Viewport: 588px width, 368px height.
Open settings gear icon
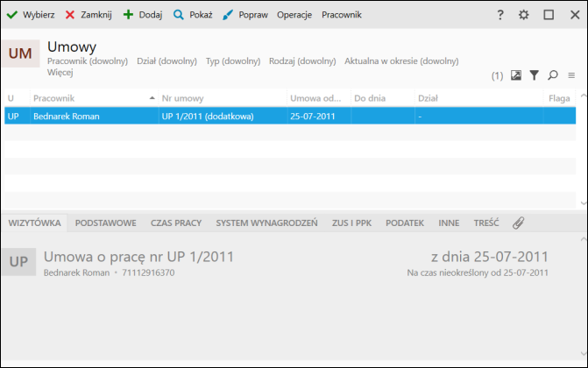coord(524,15)
